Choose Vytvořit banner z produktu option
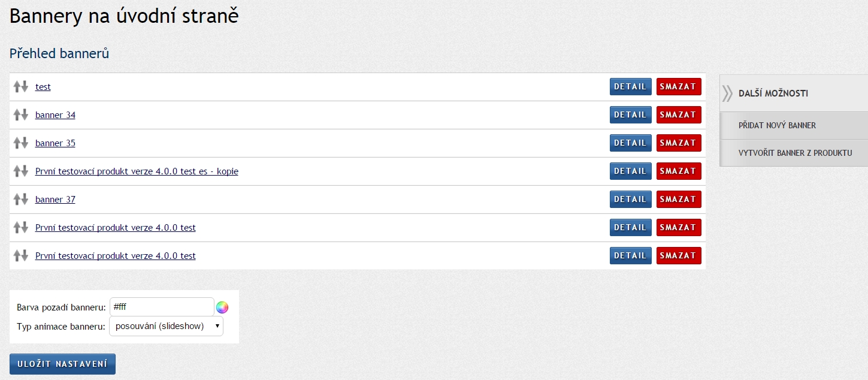Image resolution: width=868 pixels, height=380 pixels. click(795, 153)
